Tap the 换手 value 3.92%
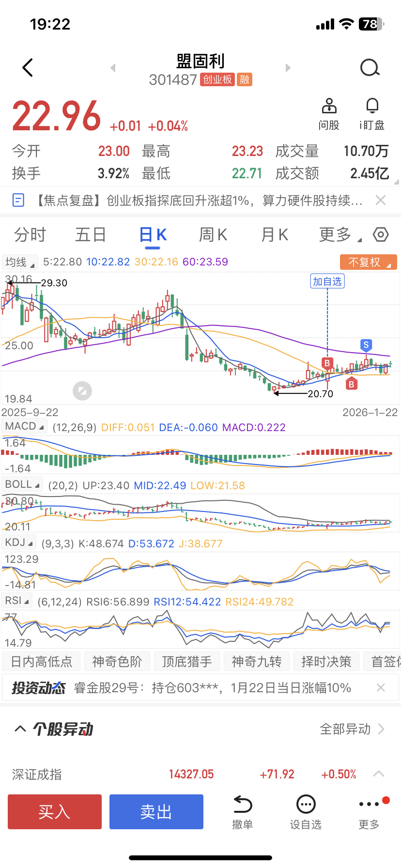This screenshot has height=868, width=401. click(x=113, y=173)
